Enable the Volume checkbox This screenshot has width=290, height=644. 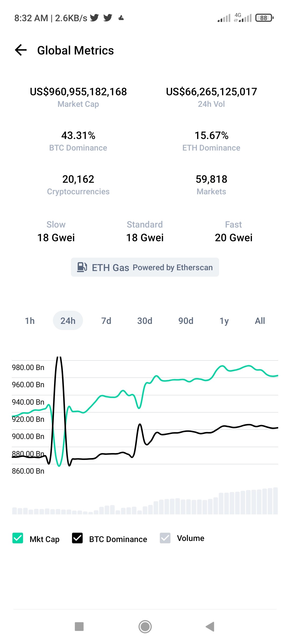point(165,538)
